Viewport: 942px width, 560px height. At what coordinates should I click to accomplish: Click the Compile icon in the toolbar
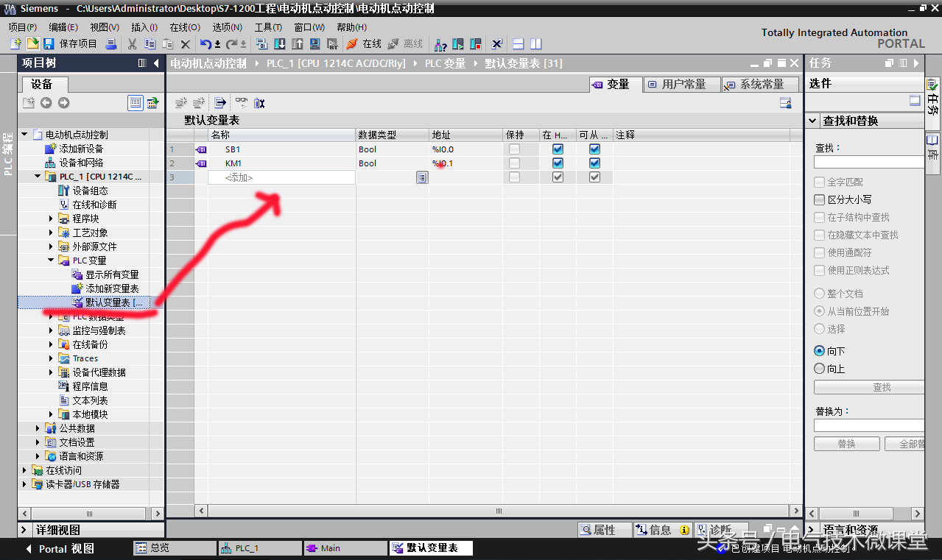click(261, 44)
